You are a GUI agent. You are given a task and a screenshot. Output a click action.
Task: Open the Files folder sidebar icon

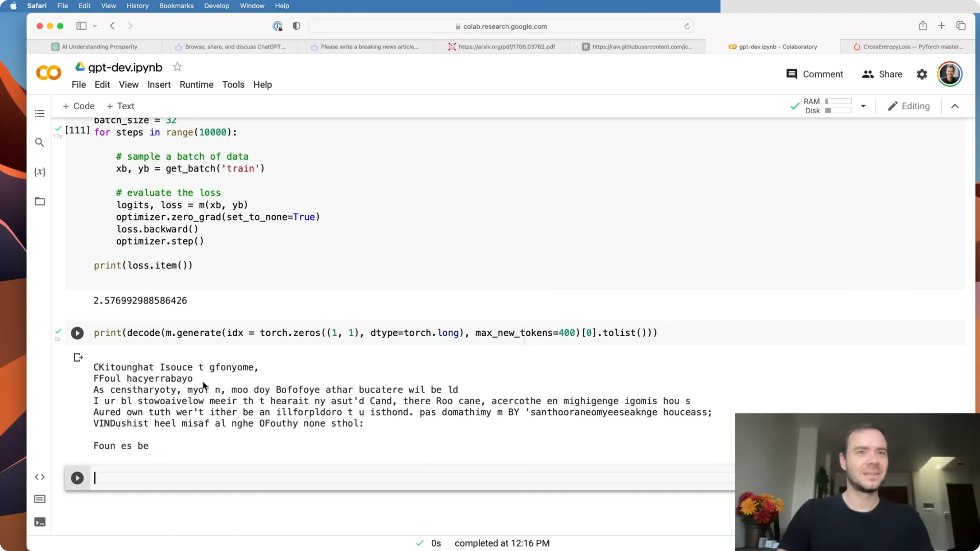click(40, 201)
